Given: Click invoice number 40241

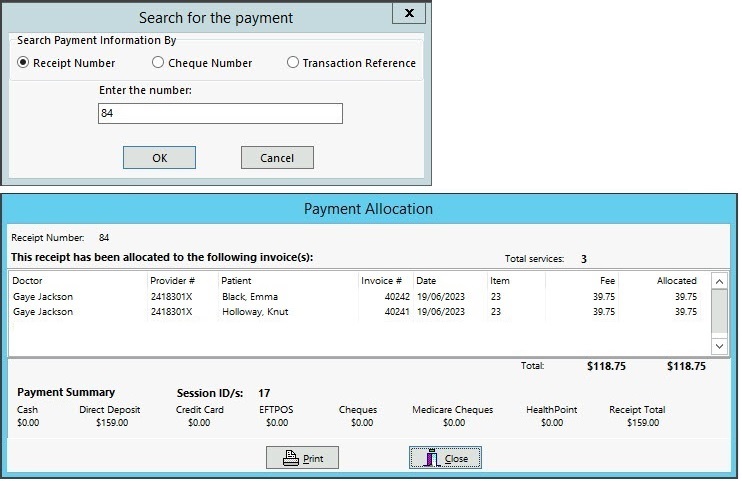Looking at the screenshot, I should click(x=397, y=312).
